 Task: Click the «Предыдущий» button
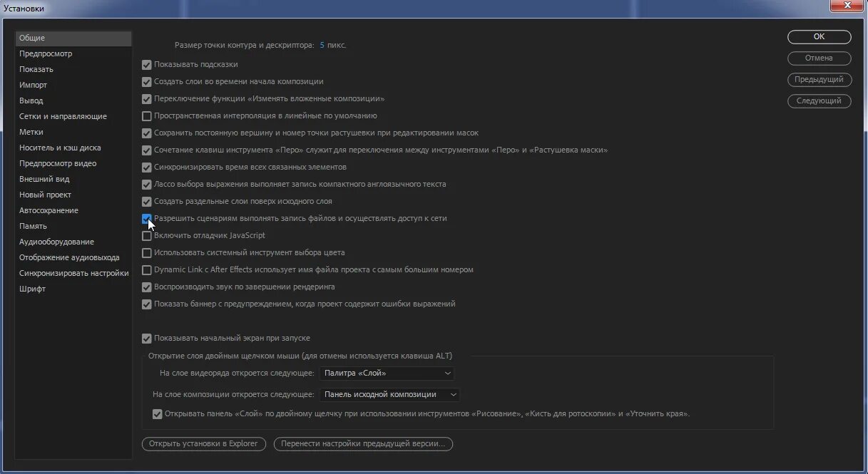point(820,79)
